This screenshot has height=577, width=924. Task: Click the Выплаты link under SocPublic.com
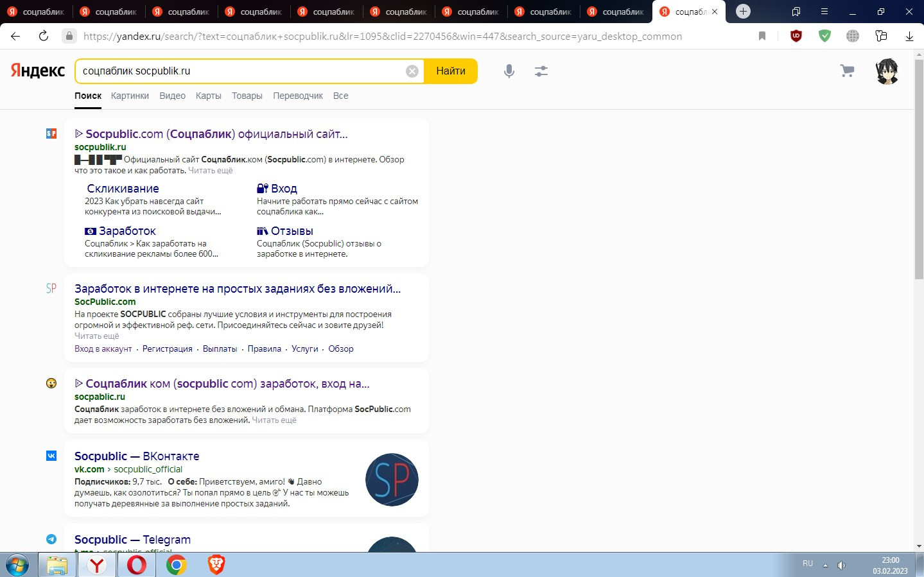tap(220, 349)
